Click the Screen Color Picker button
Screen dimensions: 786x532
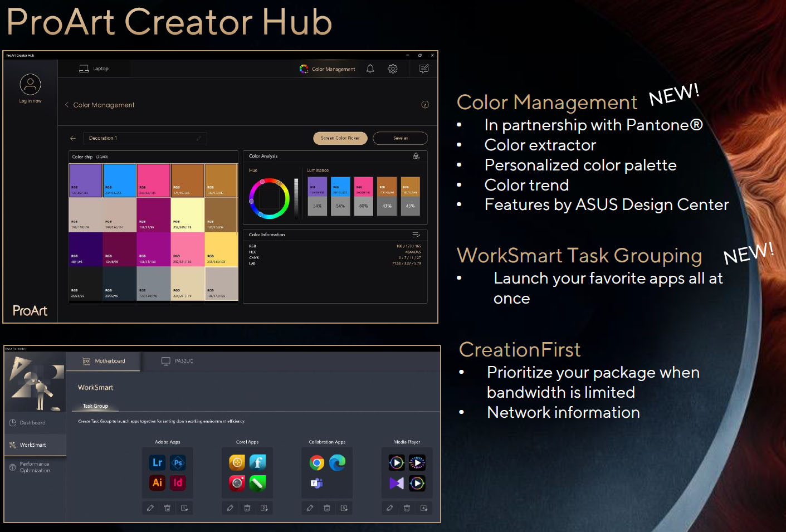340,138
